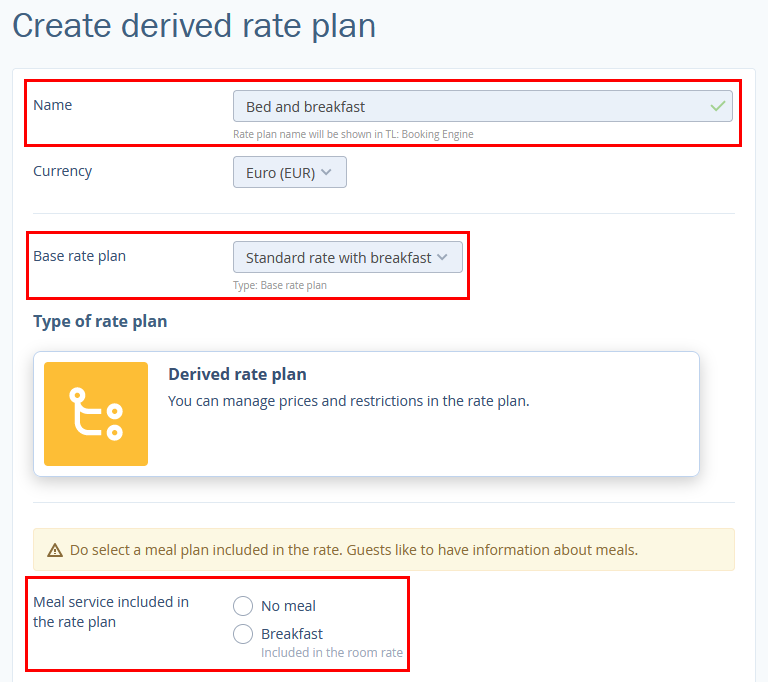
Task: Click the Derived rate plan card title
Action: pos(237,374)
